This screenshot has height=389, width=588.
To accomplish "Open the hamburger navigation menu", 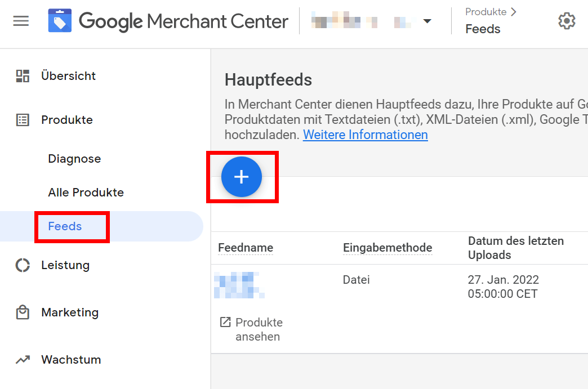I will [21, 22].
